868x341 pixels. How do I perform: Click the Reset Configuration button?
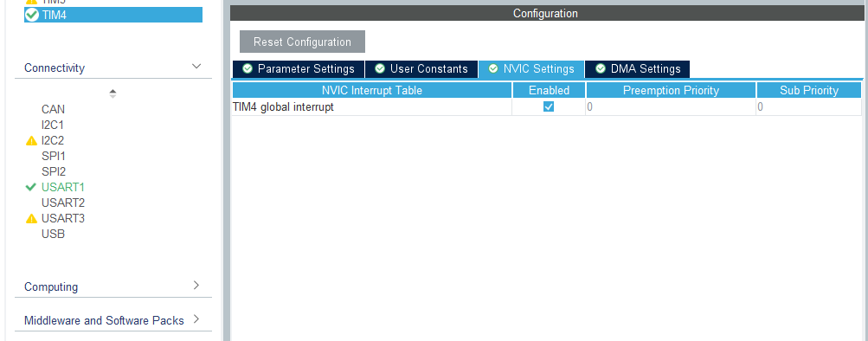302,42
